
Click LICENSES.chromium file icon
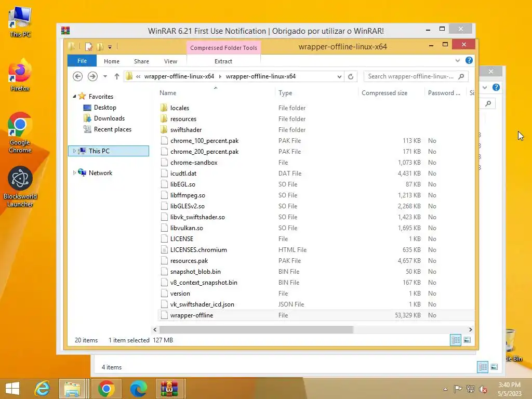pyautogui.click(x=164, y=250)
